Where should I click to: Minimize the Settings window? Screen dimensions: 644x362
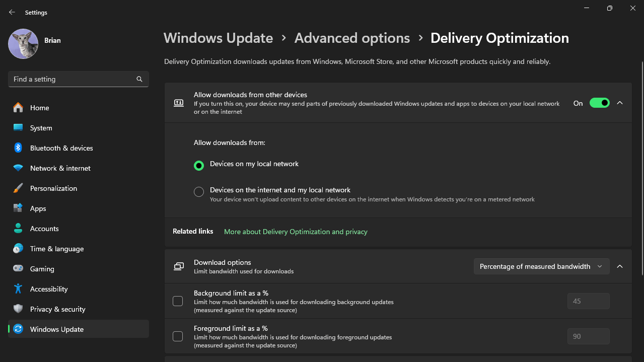click(587, 8)
